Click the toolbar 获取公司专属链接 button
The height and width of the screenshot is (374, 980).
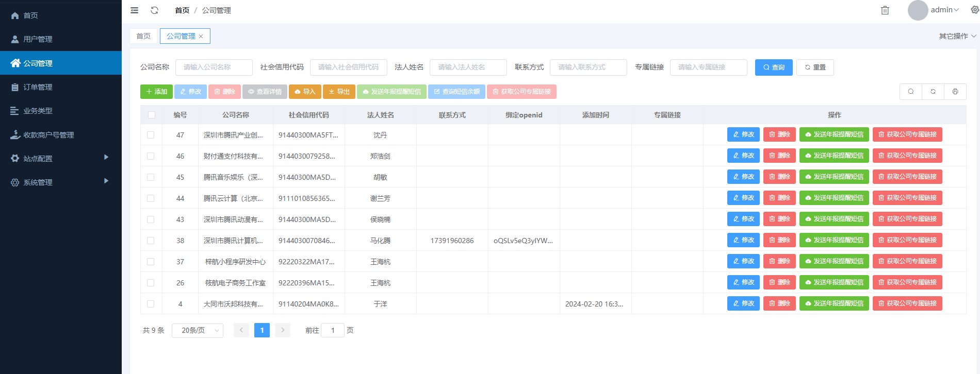[521, 92]
